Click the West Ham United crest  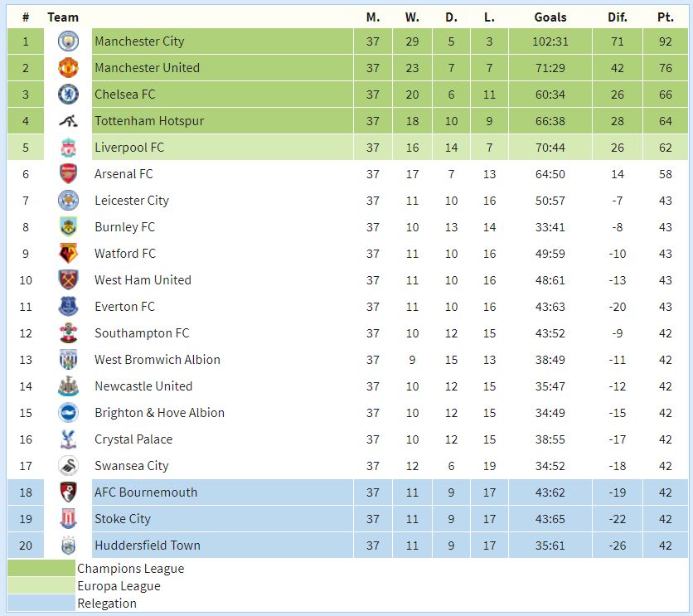click(69, 279)
